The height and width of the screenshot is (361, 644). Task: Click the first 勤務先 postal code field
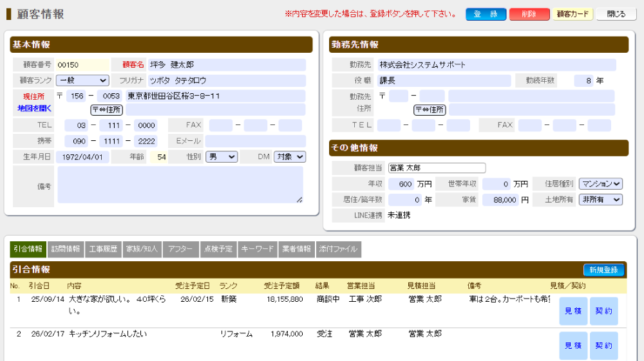[399, 96]
